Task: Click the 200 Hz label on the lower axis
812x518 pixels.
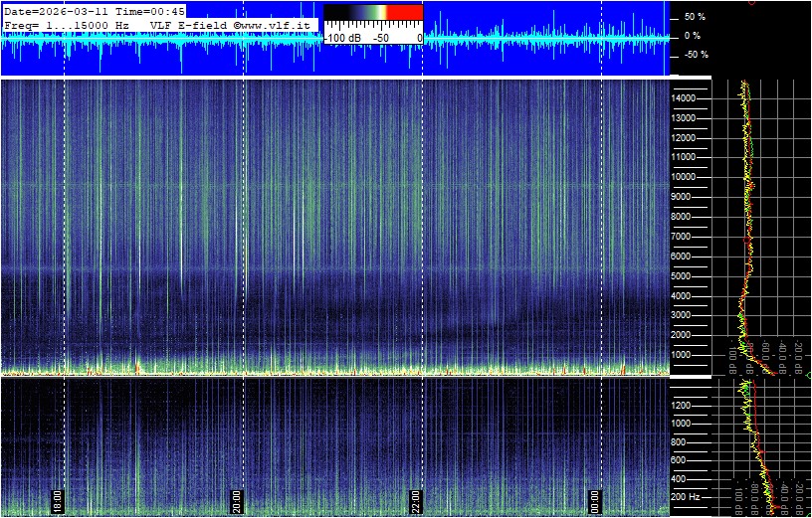Action: (x=689, y=496)
